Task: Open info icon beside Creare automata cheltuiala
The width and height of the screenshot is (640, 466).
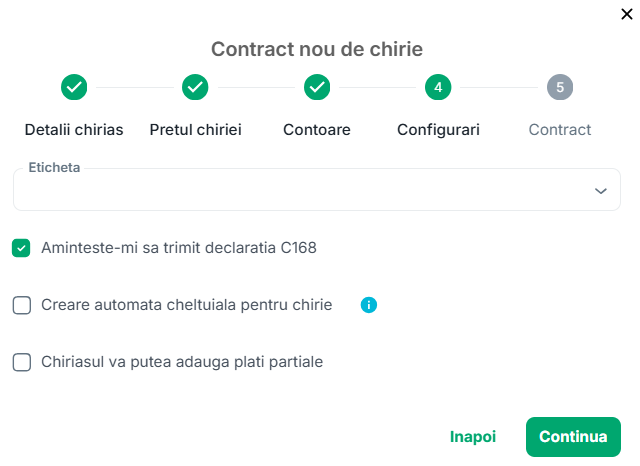Action: click(x=369, y=305)
